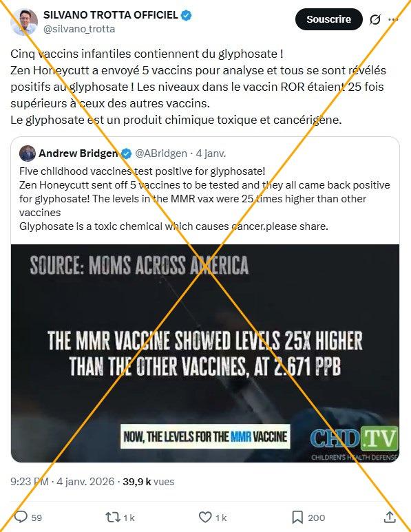Bookmark the post with the bookmark icon

(x=297, y=518)
